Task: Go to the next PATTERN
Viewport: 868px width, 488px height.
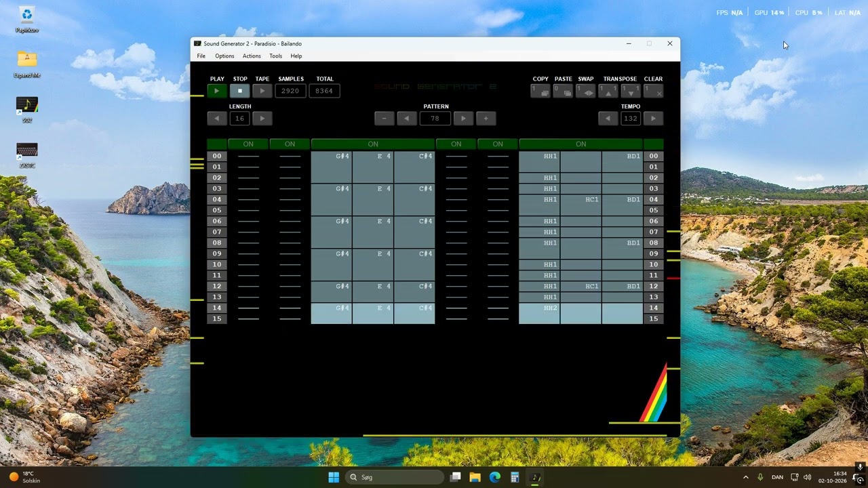Action: click(x=463, y=119)
